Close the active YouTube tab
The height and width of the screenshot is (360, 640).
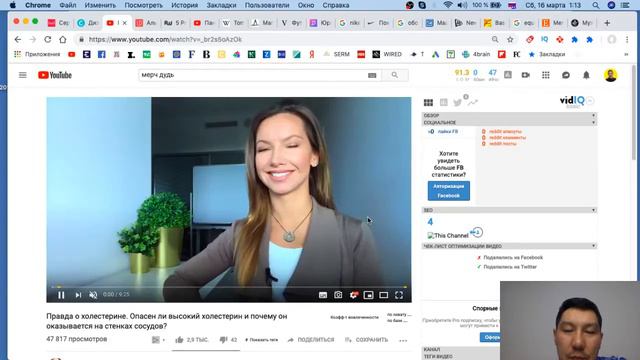point(124,23)
